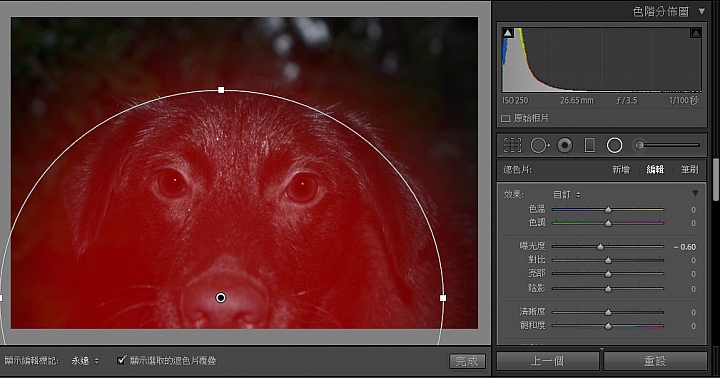Select the radial filter center pin on dog's nose
The image size is (720, 378).
(221, 298)
